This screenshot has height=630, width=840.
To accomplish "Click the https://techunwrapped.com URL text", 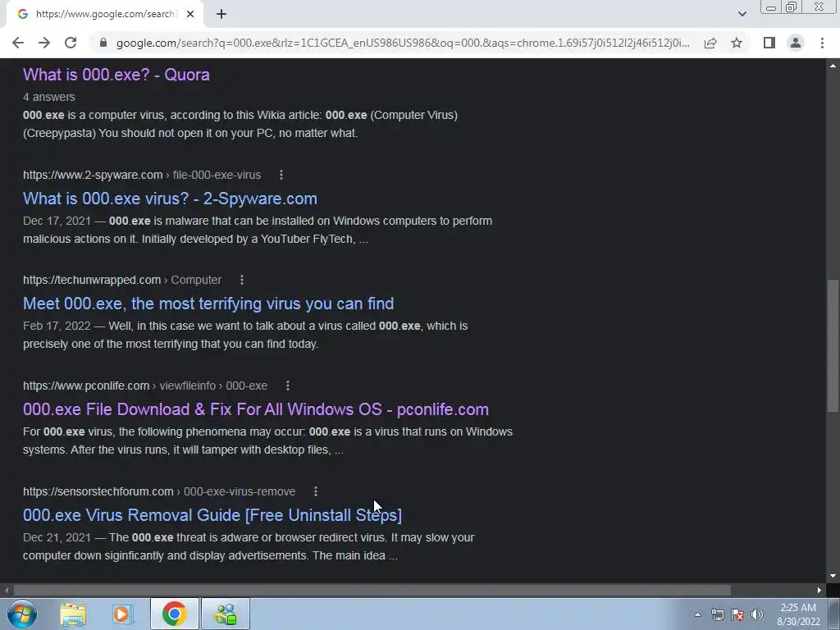I will (x=92, y=281).
